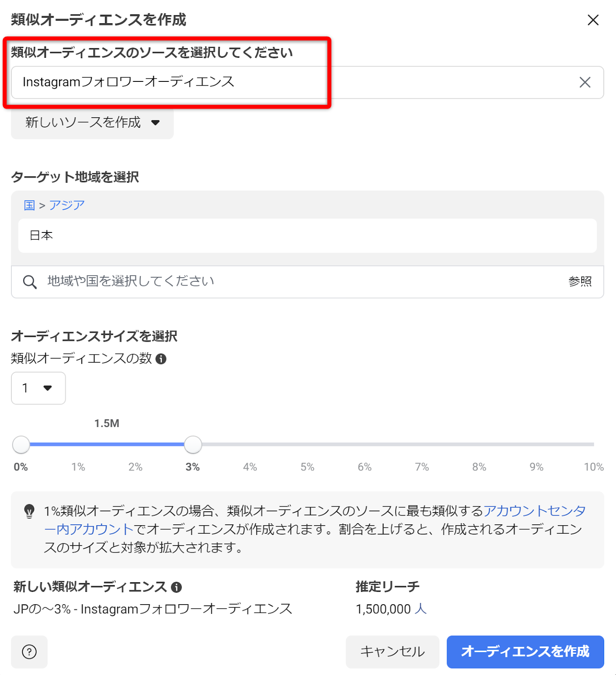This screenshot has height=675, width=616.
Task: Open the アジア breadcrumb link
Action: (x=67, y=205)
